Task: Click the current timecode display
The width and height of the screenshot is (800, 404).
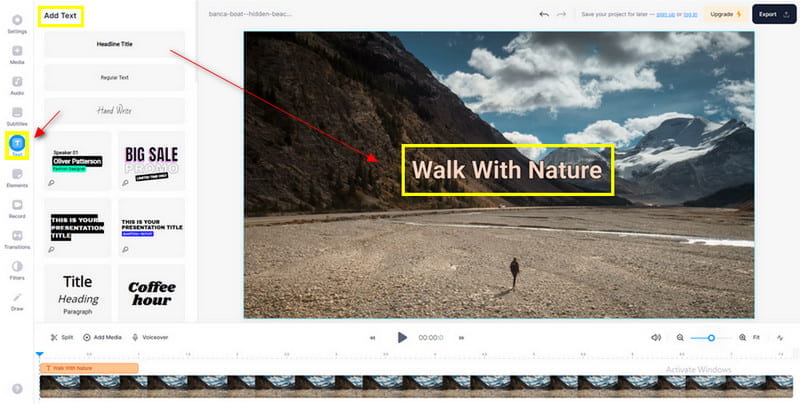Action: click(431, 338)
